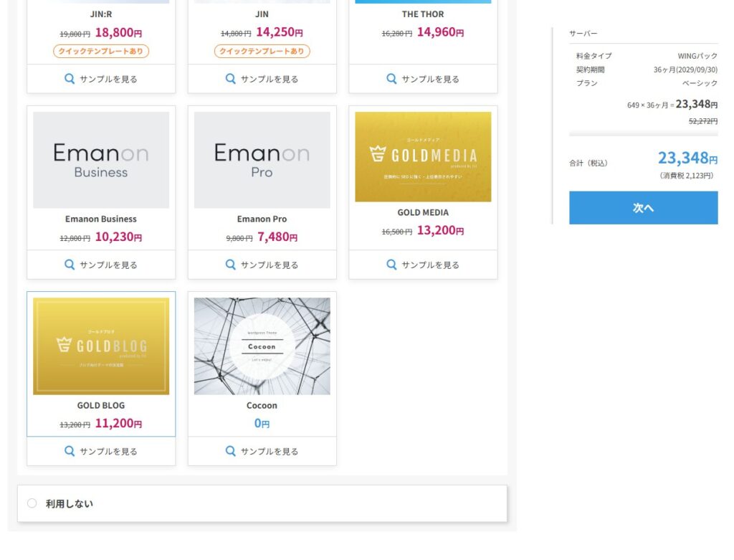Screen dimensions: 734x560
Task: Click Emanon Business price 10,230円
Action: click(118, 237)
